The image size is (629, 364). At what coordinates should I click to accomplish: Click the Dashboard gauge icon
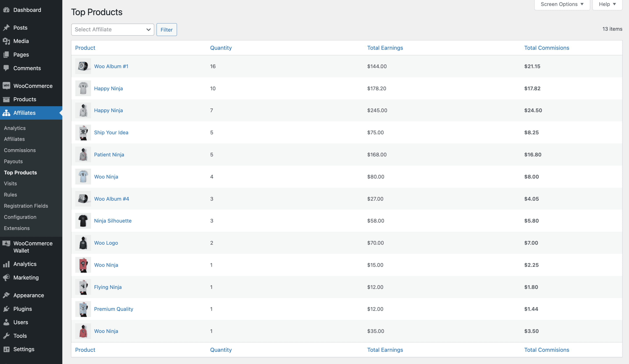tap(6, 10)
